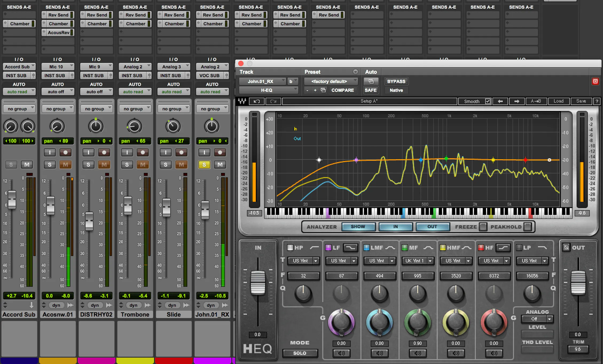Click the red target icon in plugin header

[595, 81]
